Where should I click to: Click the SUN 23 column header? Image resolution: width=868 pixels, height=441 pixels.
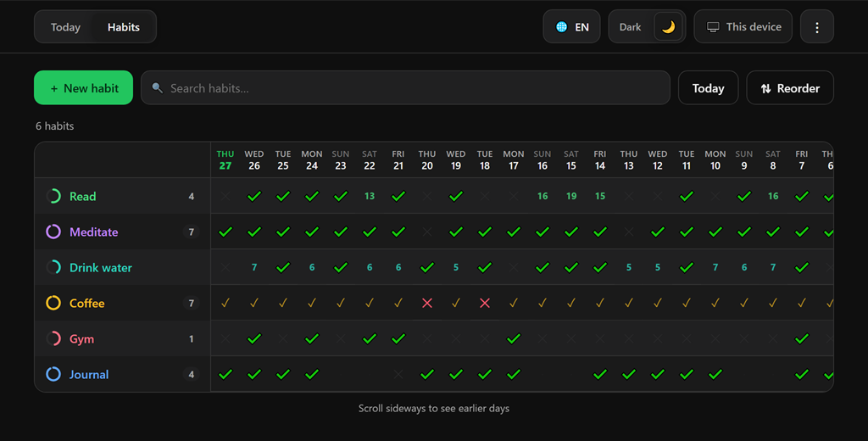(x=341, y=159)
